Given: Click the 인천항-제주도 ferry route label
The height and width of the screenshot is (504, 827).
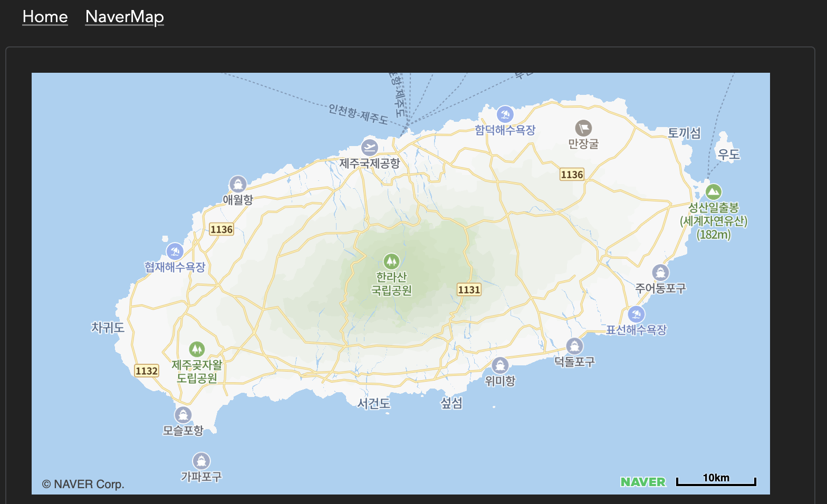Looking at the screenshot, I should 358,114.
